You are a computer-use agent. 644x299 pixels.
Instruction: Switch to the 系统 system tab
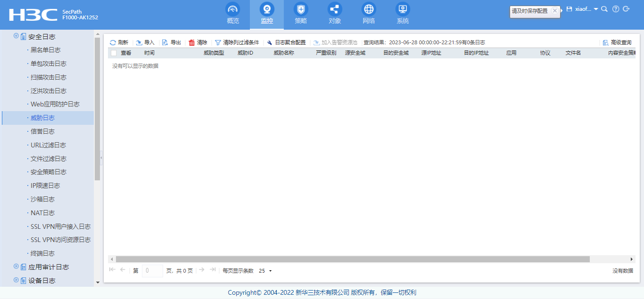(x=403, y=14)
